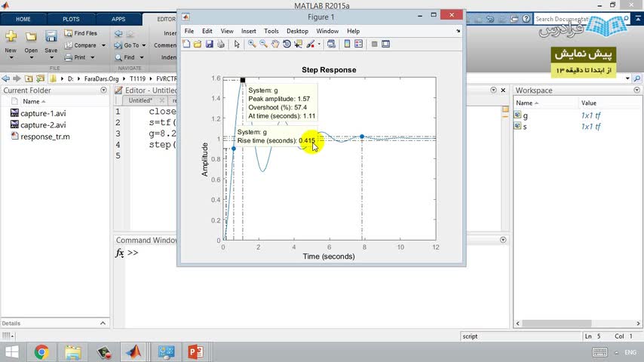The width and height of the screenshot is (644, 362).
Task: Open MATLAB Help question mark icon
Action: (526, 19)
